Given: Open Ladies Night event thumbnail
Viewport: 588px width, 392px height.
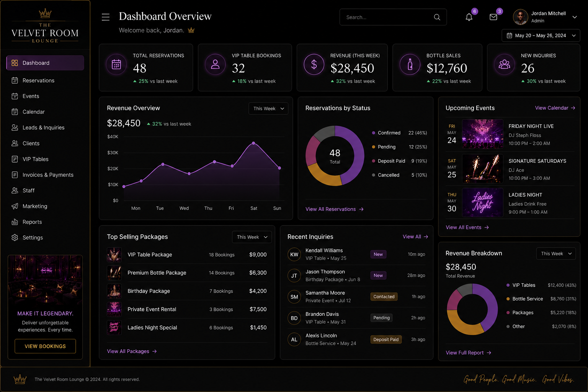Looking at the screenshot, I should 483,203.
